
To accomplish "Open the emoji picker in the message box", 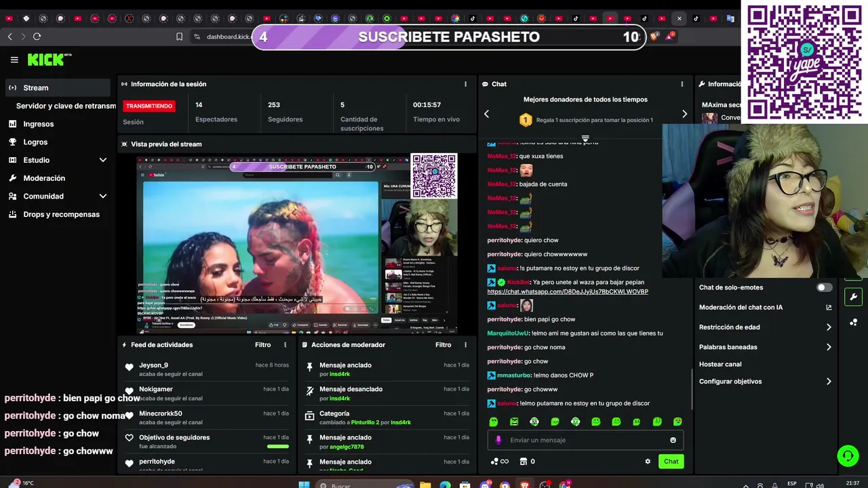I will click(673, 440).
